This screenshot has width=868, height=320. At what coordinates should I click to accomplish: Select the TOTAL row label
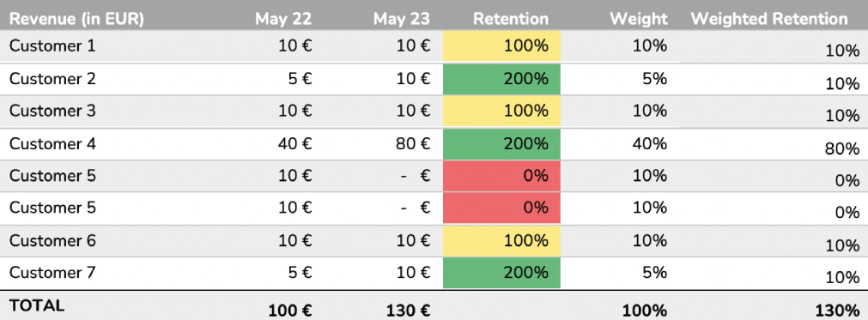(37, 305)
